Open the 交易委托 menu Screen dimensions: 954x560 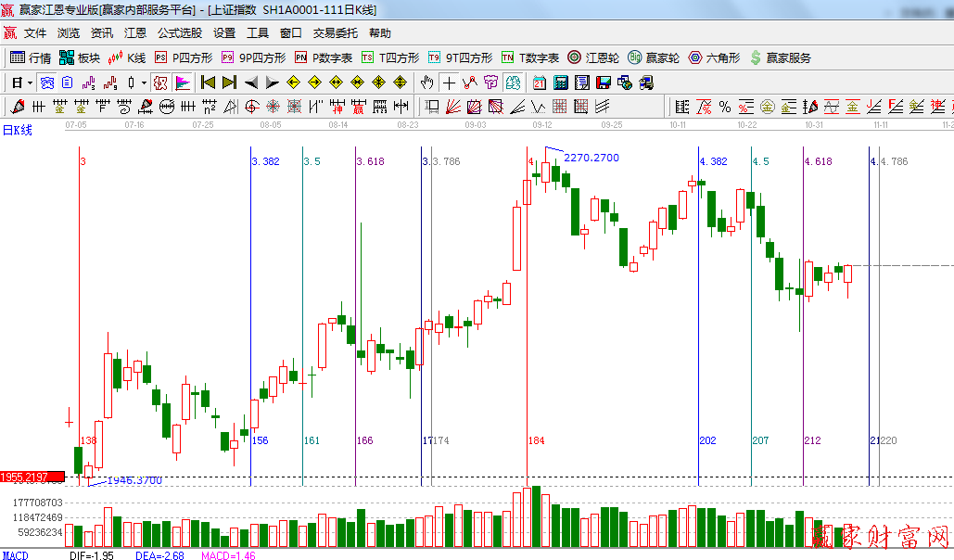tap(335, 32)
